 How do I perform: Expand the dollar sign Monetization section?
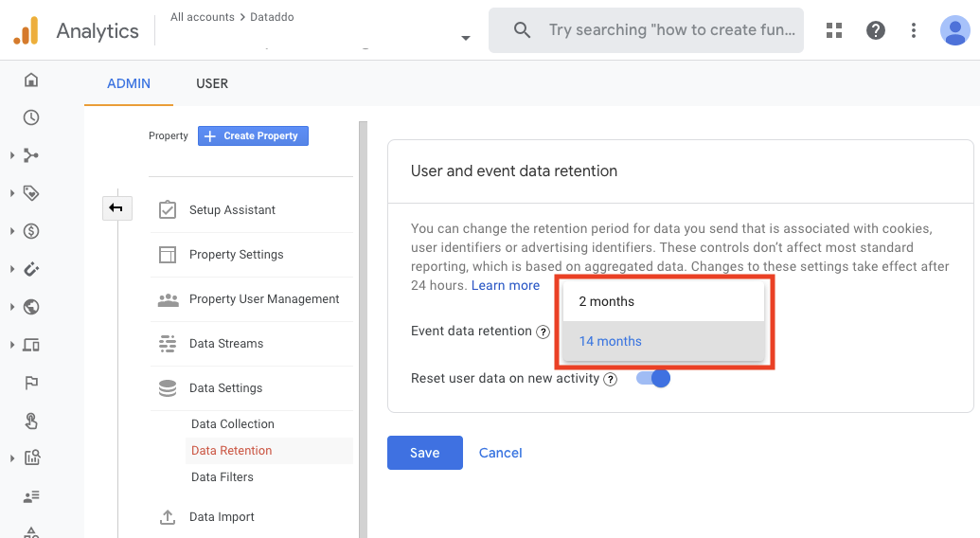[31, 231]
